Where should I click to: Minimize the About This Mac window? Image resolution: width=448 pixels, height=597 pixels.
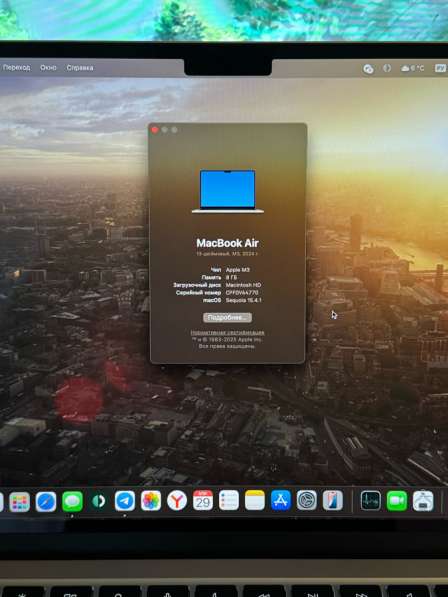click(164, 130)
